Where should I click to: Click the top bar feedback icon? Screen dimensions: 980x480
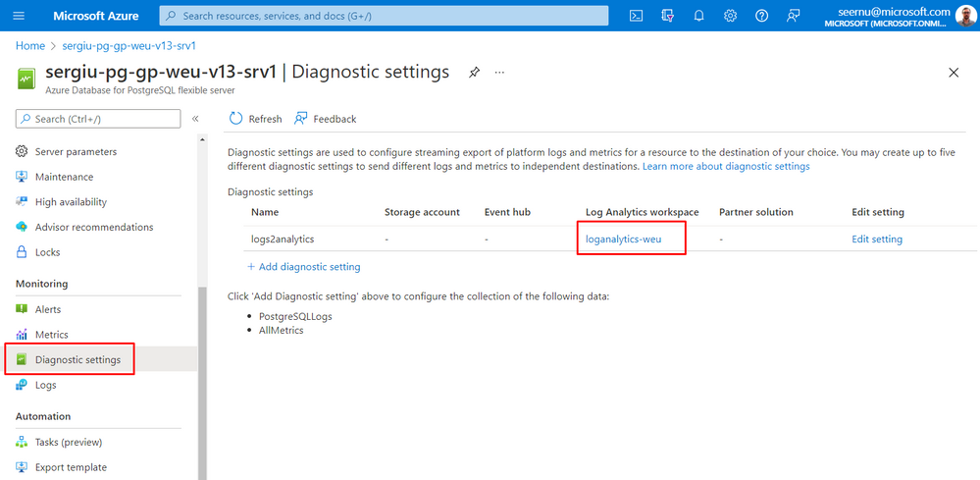click(x=794, y=16)
